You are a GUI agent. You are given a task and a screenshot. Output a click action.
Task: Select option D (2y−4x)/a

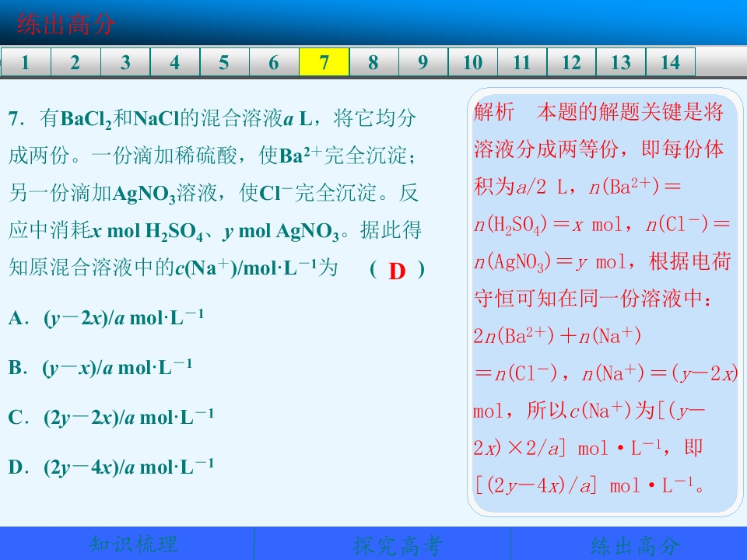pos(111,467)
